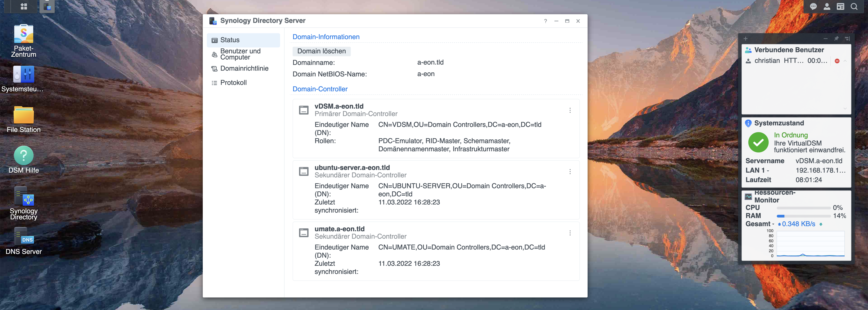Open the search magnifier icon
This screenshot has height=310, width=868.
tap(854, 6)
